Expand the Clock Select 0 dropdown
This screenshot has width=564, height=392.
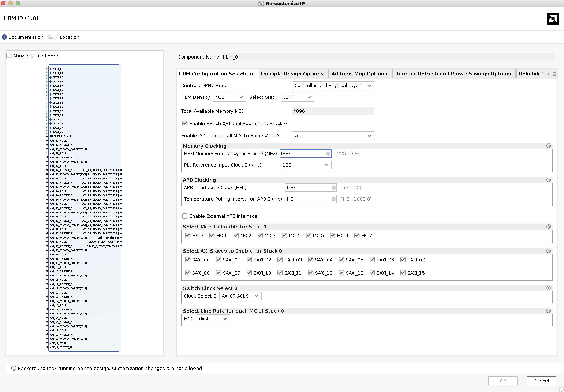click(240, 296)
